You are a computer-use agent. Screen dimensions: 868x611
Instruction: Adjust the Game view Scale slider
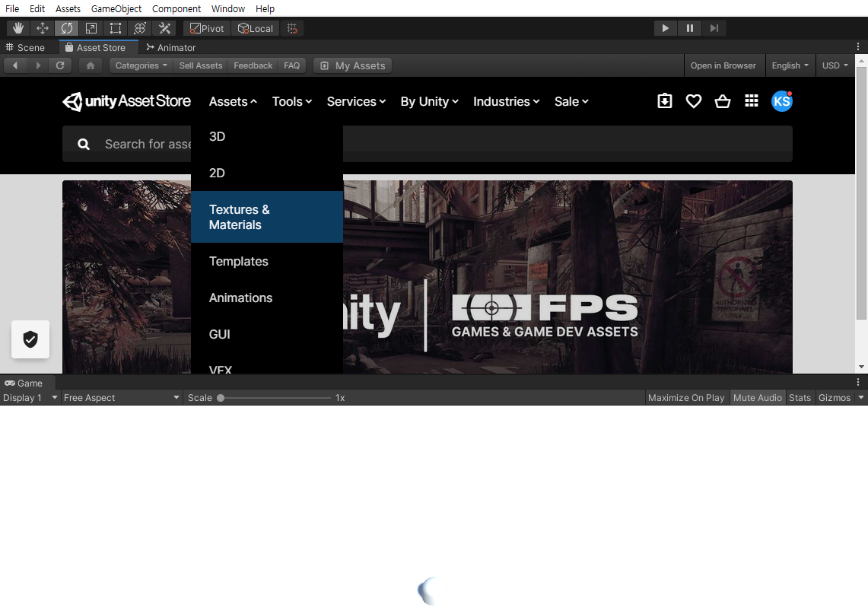pyautogui.click(x=275, y=397)
